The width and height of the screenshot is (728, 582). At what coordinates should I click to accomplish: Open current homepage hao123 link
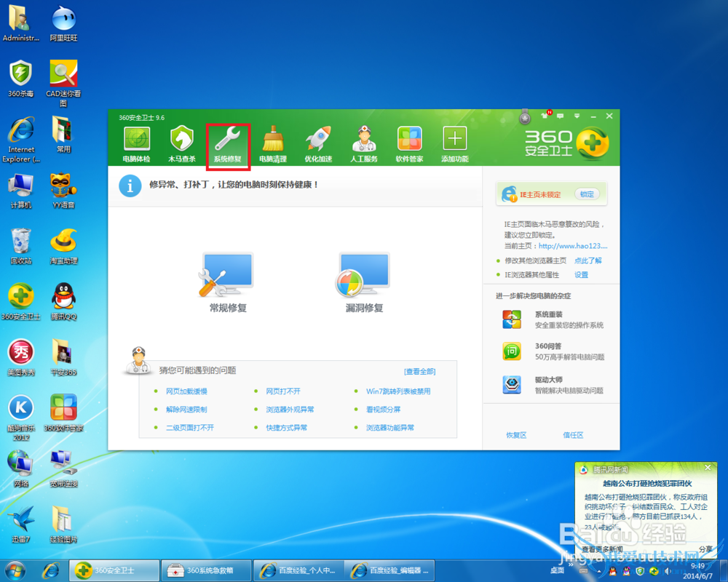pos(573,246)
